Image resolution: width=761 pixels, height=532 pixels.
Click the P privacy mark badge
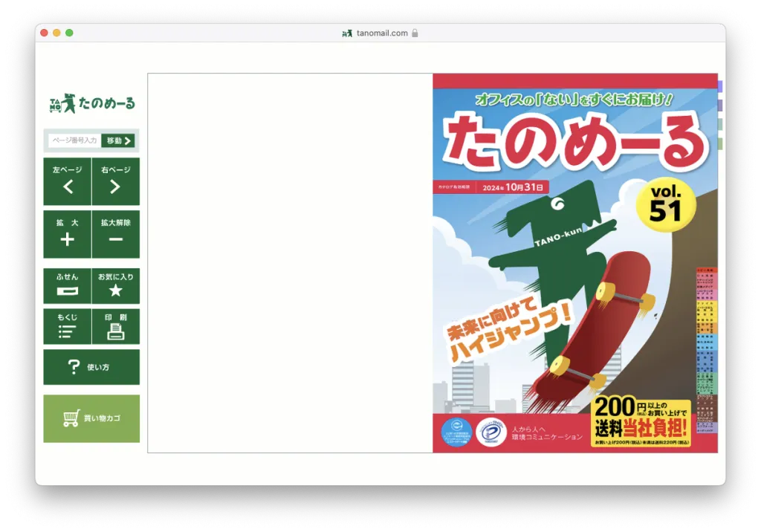pos(491,431)
